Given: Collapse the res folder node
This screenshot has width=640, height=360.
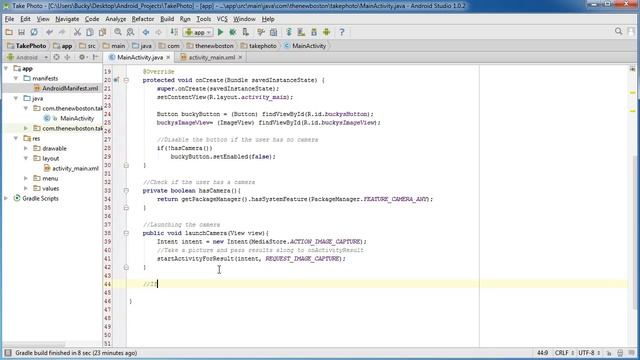Looking at the screenshot, I should pyautogui.click(x=16, y=138).
